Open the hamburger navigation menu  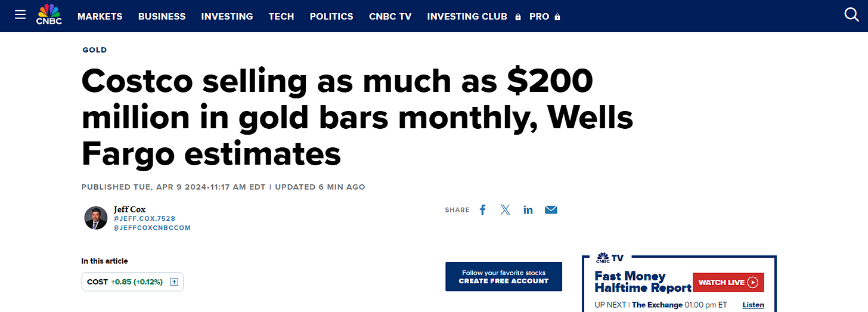[20, 15]
